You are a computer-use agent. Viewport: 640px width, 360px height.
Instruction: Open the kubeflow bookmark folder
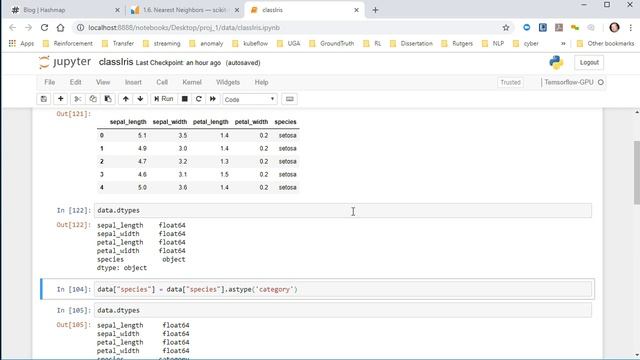250,43
